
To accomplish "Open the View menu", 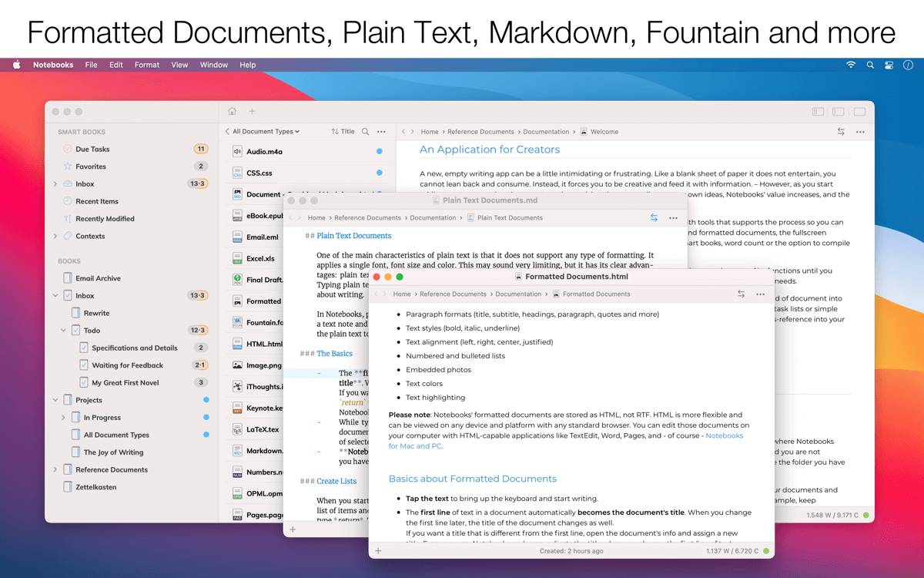I will tap(179, 66).
